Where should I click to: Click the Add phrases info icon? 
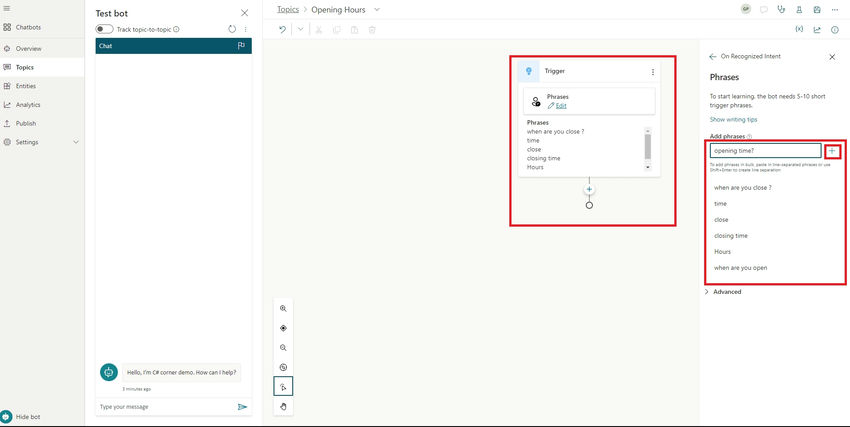pos(749,136)
